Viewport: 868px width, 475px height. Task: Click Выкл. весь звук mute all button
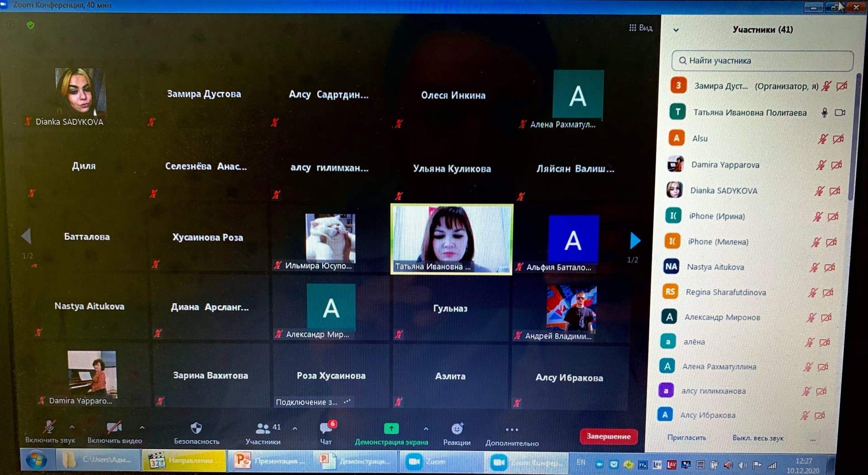pos(758,438)
